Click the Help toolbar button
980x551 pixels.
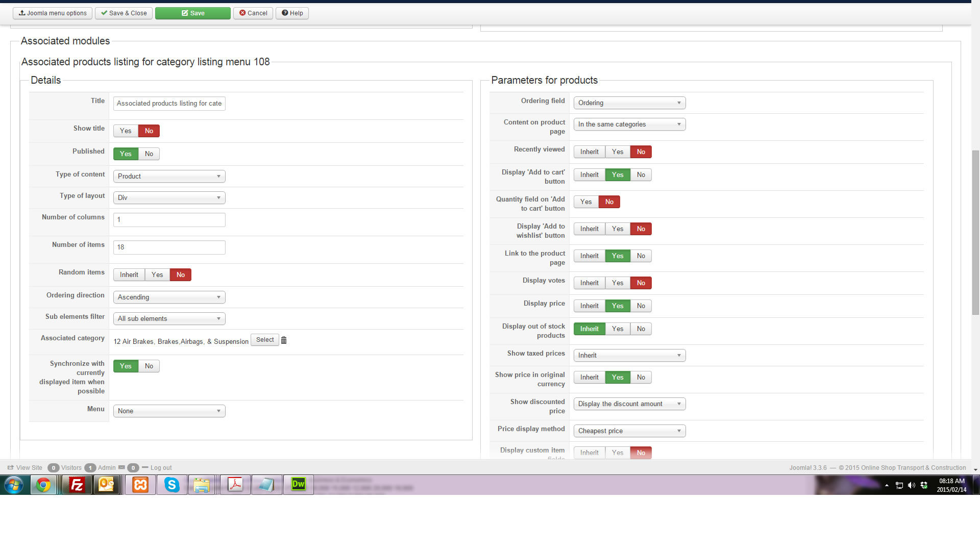[x=292, y=13]
